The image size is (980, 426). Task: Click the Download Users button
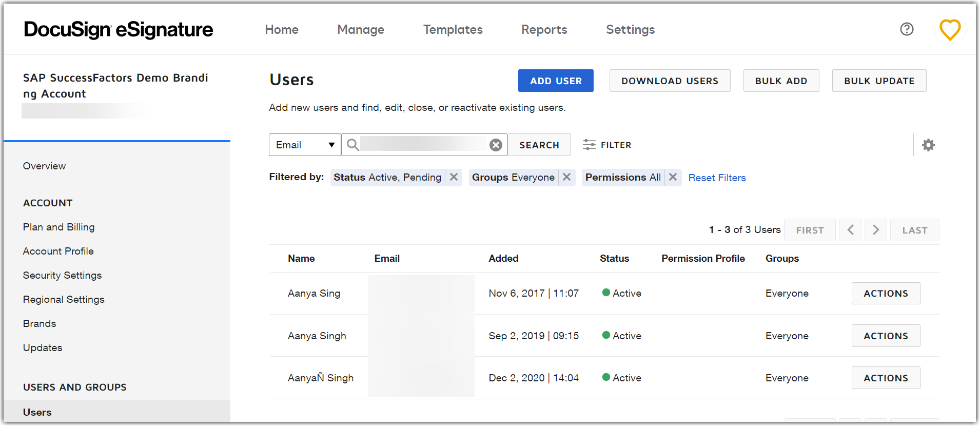pos(670,81)
